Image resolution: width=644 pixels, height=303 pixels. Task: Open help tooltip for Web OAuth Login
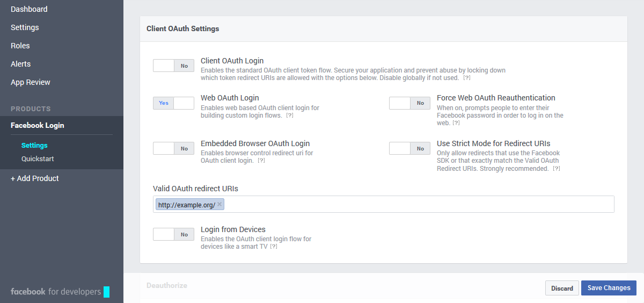[290, 116]
